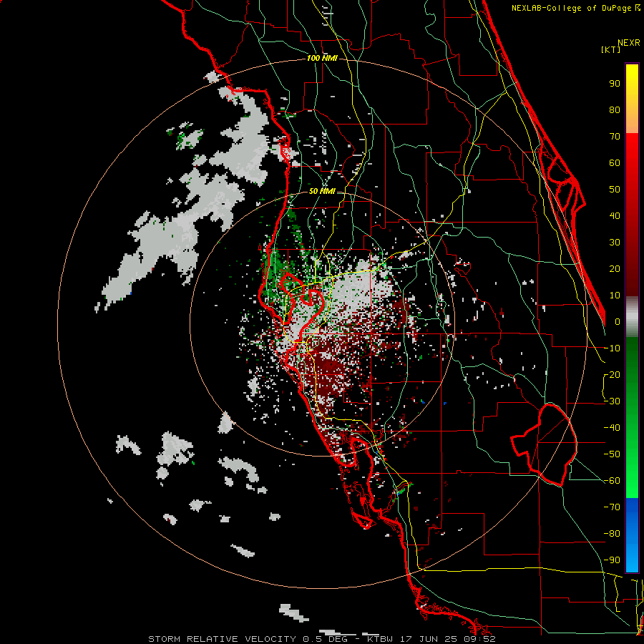Click the positive 50 scale value
The width and height of the screenshot is (644, 644).
tap(615, 190)
